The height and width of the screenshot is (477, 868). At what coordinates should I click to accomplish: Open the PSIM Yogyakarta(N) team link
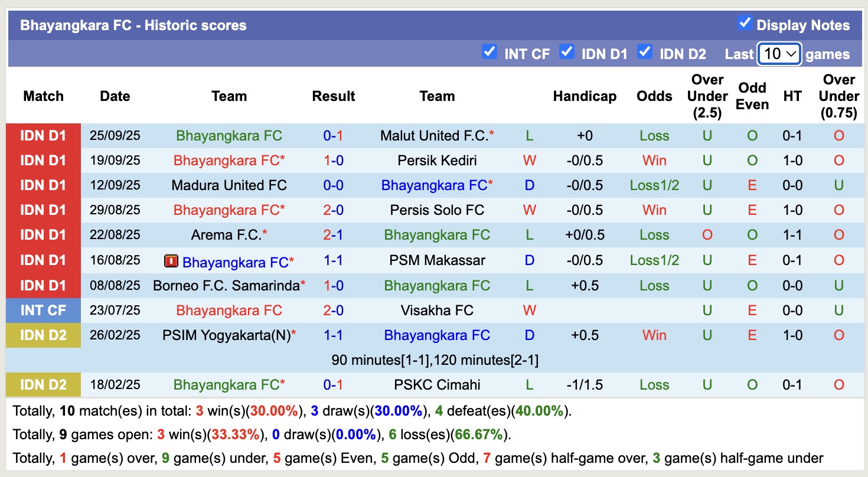(x=227, y=335)
